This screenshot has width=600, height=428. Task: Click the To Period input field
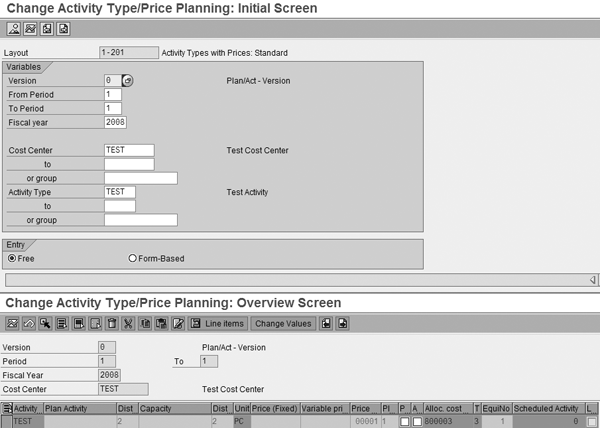click(x=113, y=109)
